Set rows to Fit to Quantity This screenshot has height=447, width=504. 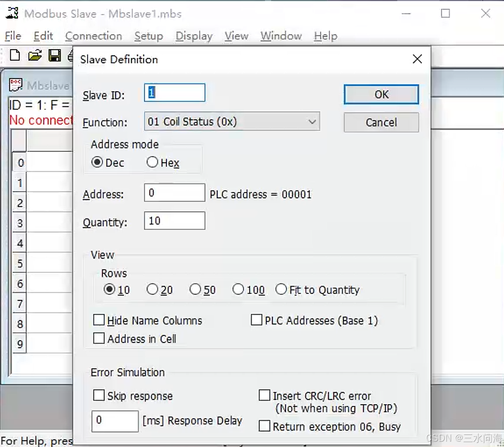(x=281, y=289)
